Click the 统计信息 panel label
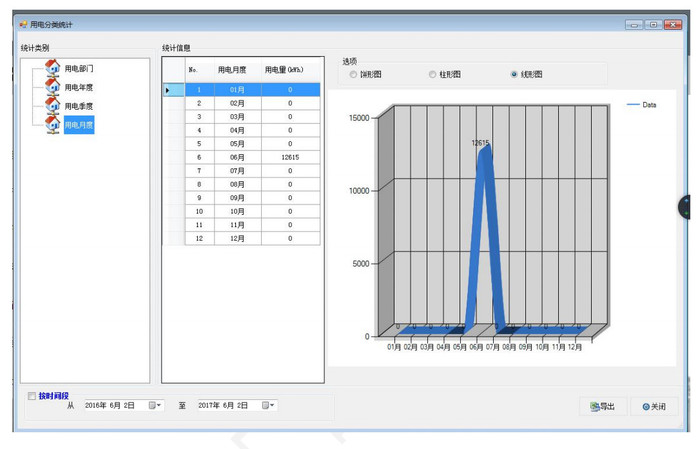700x449 pixels. (176, 48)
